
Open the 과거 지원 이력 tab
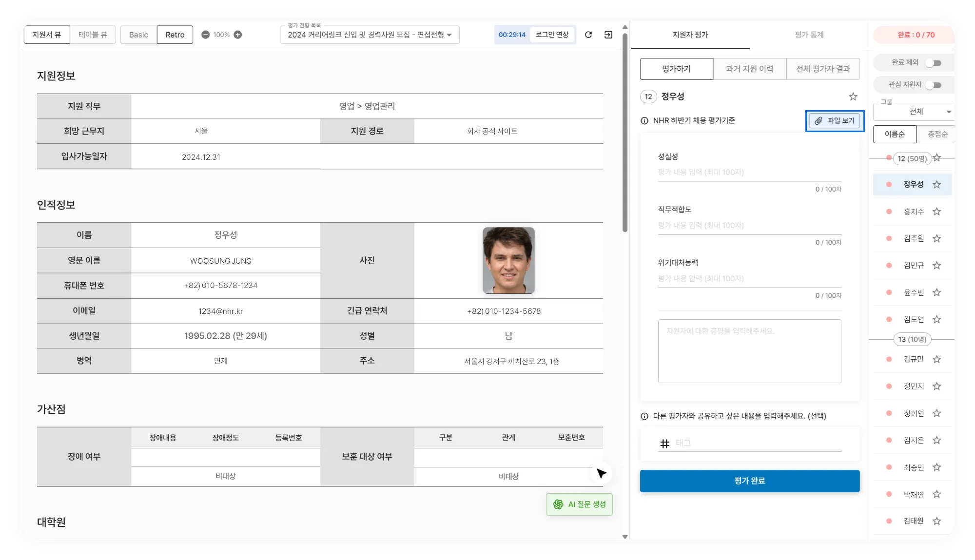[x=749, y=69]
